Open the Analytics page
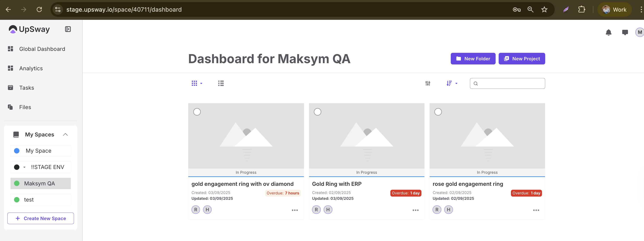This screenshot has width=644, height=241. [31, 68]
